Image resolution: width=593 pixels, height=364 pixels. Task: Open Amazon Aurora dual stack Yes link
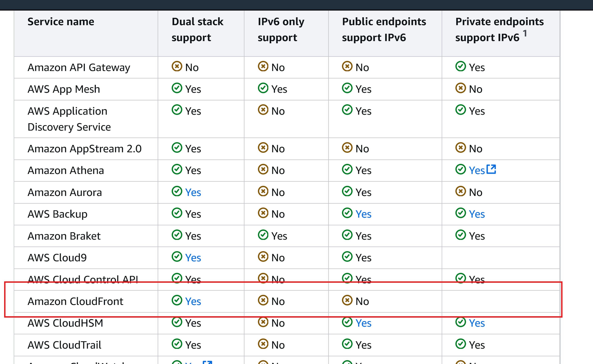[x=193, y=192]
